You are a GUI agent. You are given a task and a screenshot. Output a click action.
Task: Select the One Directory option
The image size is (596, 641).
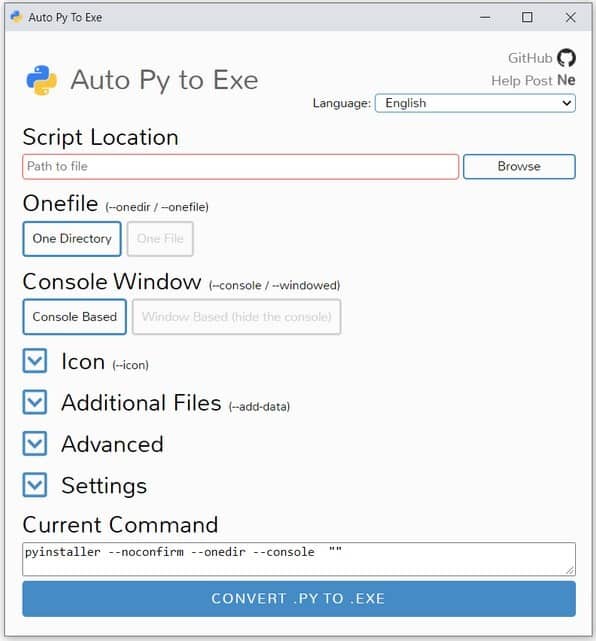click(72, 239)
